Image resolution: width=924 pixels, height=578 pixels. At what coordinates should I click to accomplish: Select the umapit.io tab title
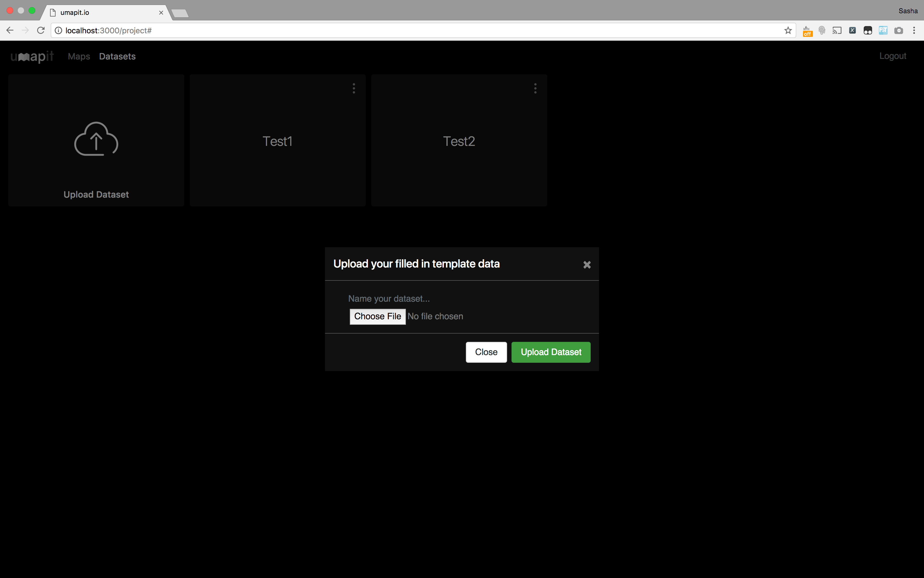pyautogui.click(x=75, y=13)
